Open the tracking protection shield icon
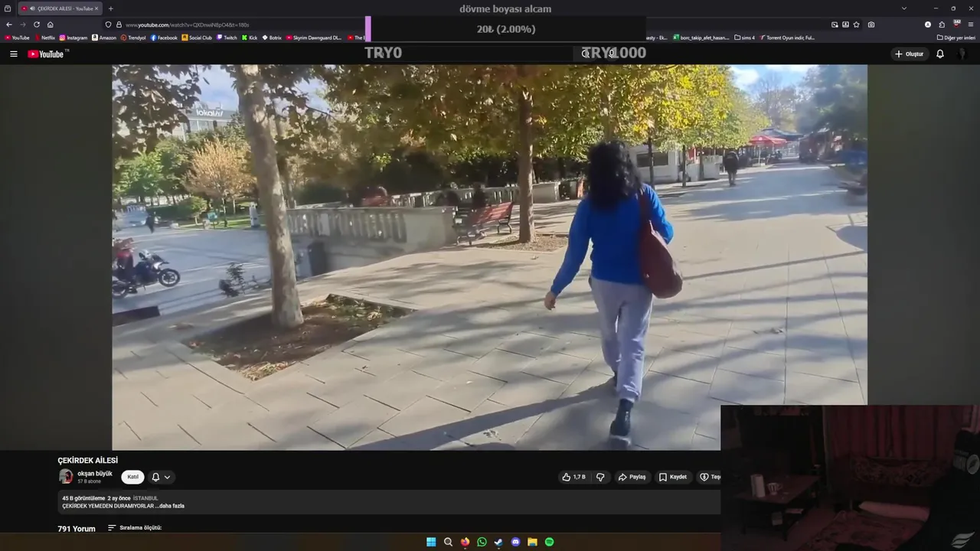 pyautogui.click(x=109, y=24)
